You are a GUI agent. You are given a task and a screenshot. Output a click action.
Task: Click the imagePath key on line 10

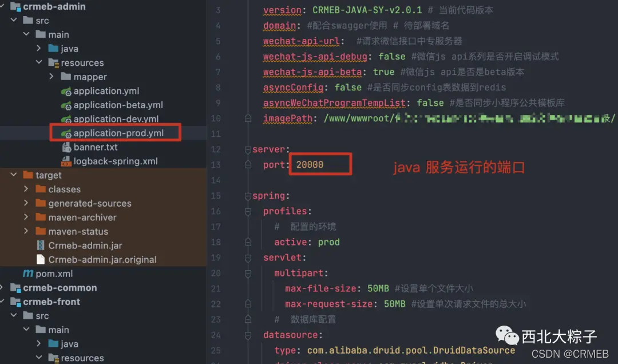coord(288,118)
